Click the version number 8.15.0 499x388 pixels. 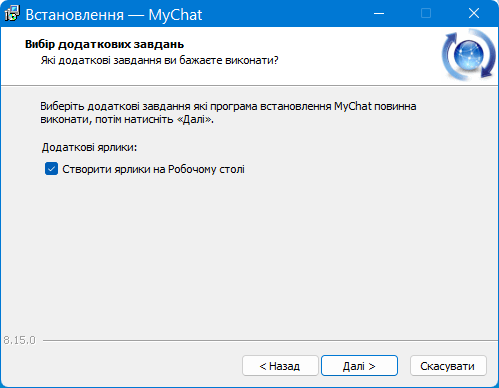(19, 340)
